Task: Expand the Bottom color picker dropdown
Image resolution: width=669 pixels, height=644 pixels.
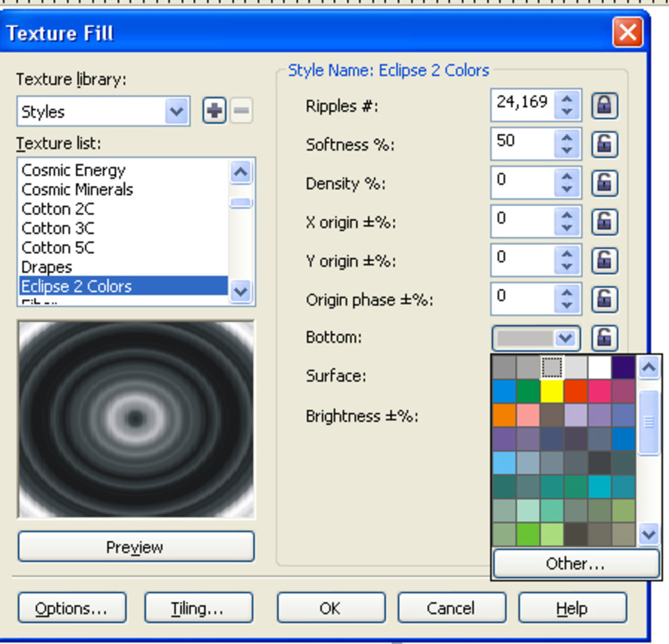Action: [565, 338]
